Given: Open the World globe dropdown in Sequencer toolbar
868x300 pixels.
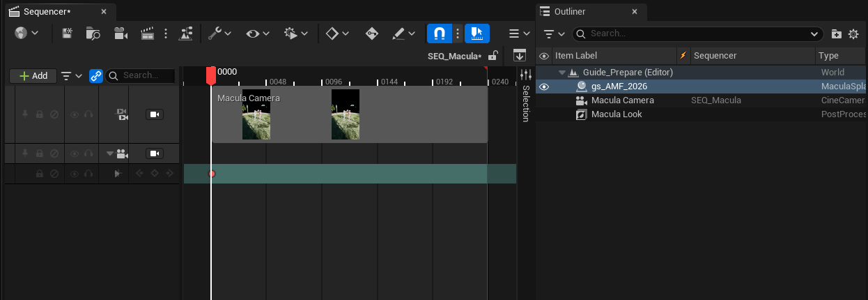Looking at the screenshot, I should [26, 33].
